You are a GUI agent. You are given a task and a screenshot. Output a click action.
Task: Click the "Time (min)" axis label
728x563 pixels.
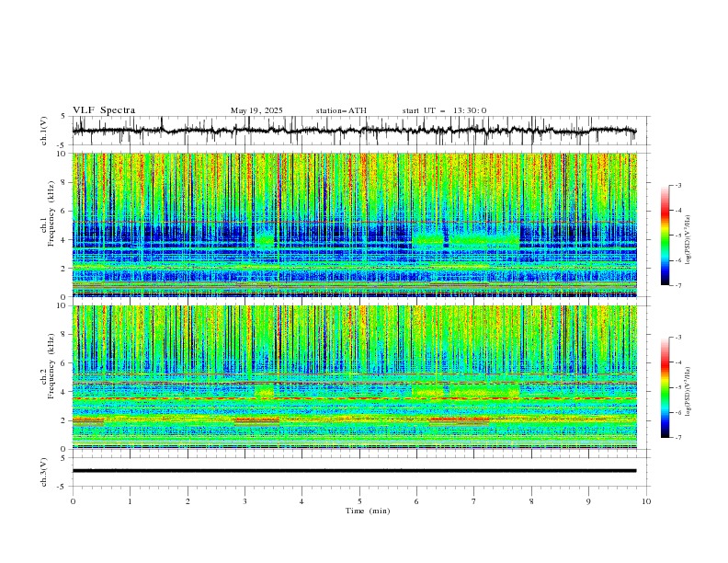368,511
